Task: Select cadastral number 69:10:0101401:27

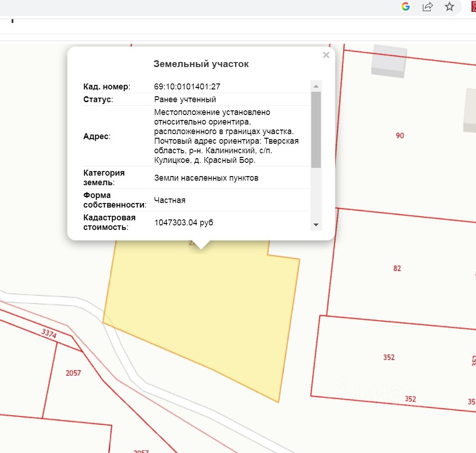Action: point(187,87)
